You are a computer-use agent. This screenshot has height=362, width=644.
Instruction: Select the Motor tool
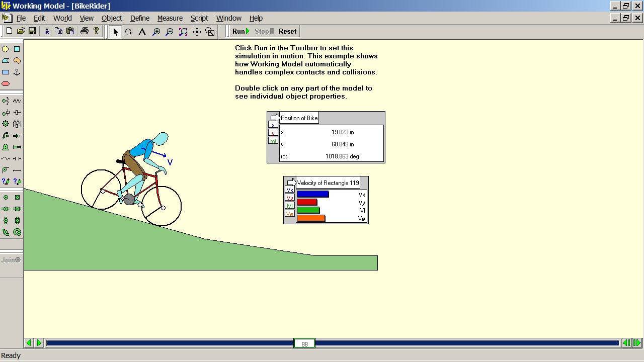coord(6,147)
